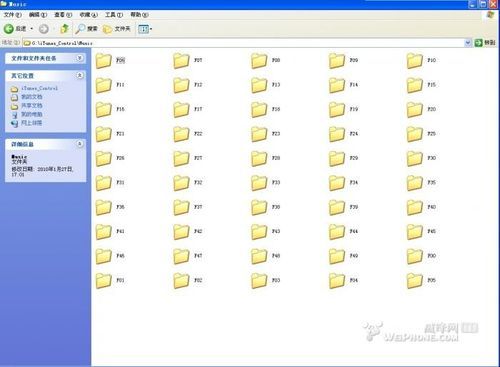Click the F44 folder name label
The image size is (500, 367).
[x=354, y=231]
